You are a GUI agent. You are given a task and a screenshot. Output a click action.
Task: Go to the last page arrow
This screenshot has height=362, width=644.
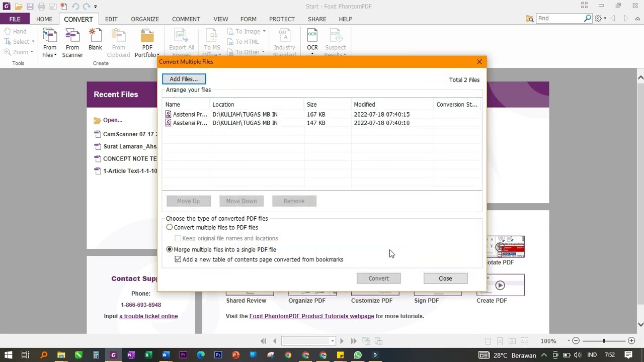click(354, 341)
